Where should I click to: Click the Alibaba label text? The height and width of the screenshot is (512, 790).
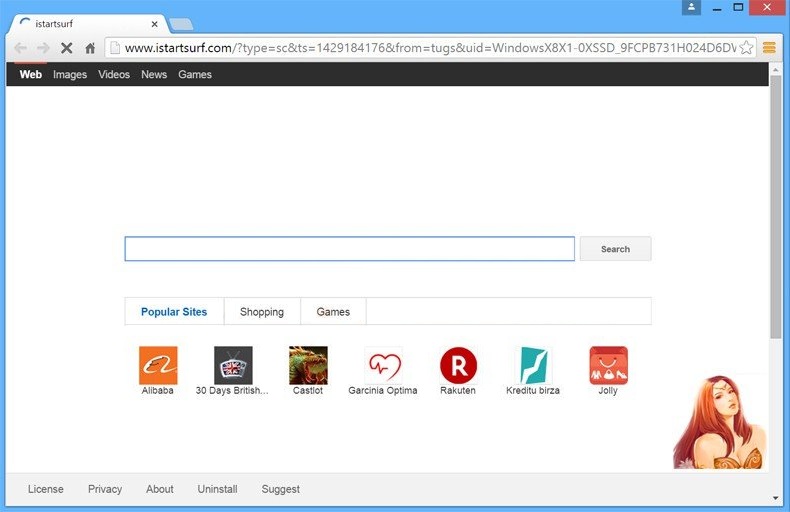[158, 391]
